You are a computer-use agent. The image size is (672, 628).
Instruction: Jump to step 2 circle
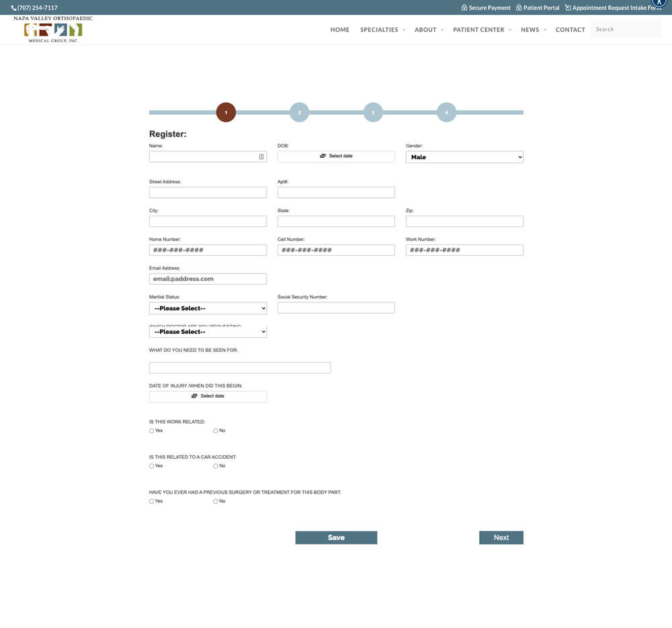pos(300,112)
